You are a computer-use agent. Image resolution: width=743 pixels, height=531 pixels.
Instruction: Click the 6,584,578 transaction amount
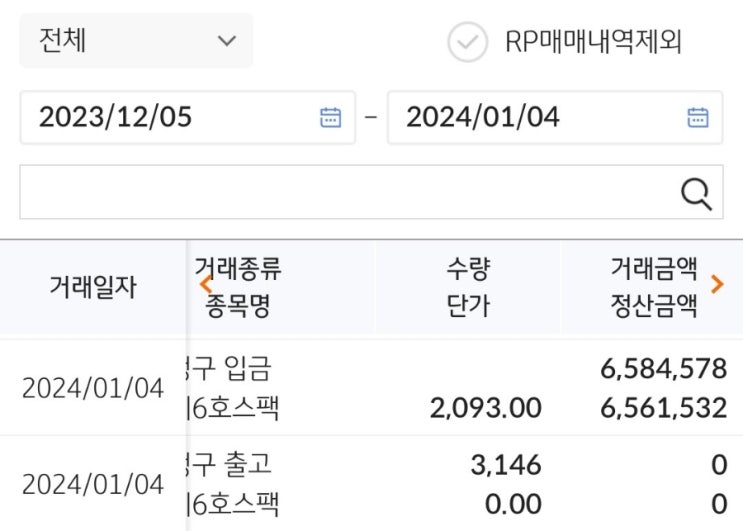tap(663, 369)
